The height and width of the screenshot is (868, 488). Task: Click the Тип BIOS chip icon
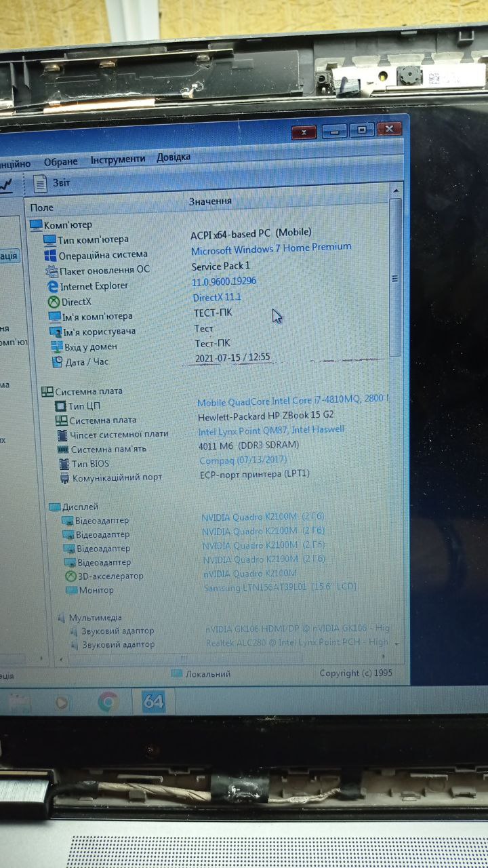coord(64,464)
